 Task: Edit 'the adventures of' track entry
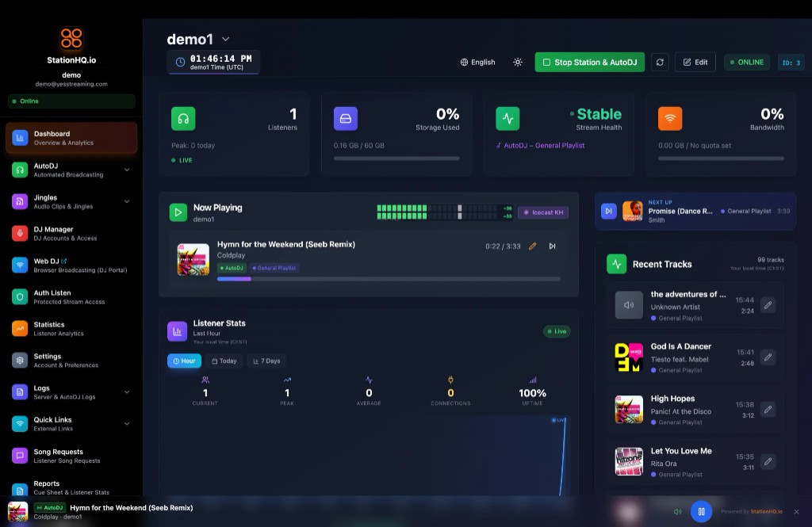click(x=768, y=305)
